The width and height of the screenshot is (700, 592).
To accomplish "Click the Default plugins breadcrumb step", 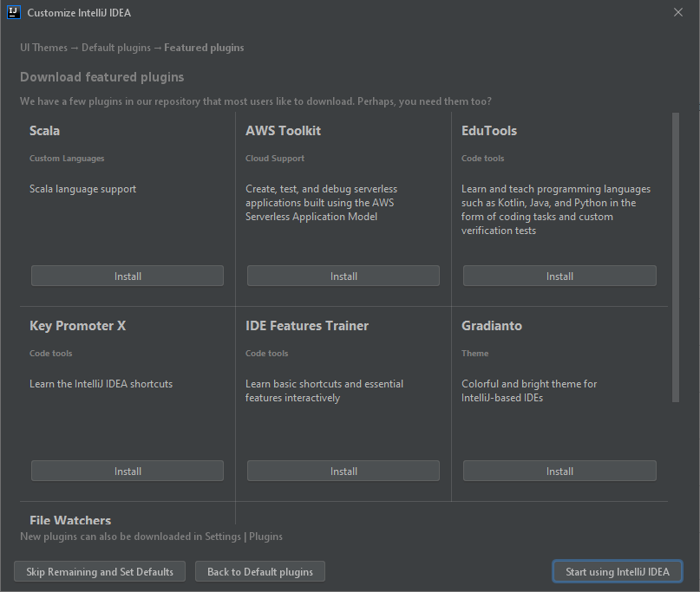I will pyautogui.click(x=116, y=48).
